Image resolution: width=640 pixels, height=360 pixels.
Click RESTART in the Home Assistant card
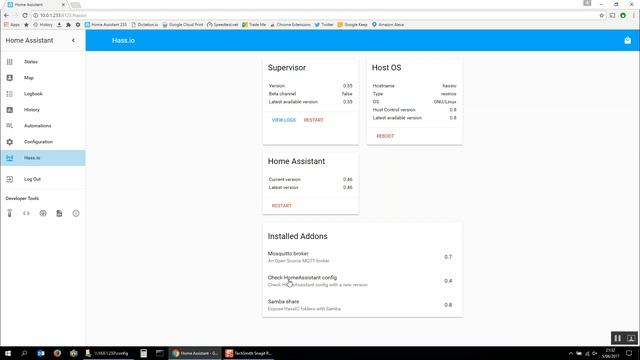282,206
